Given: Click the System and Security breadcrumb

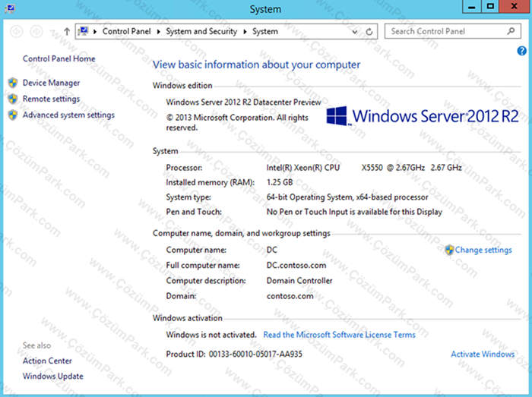Looking at the screenshot, I should pyautogui.click(x=201, y=32).
